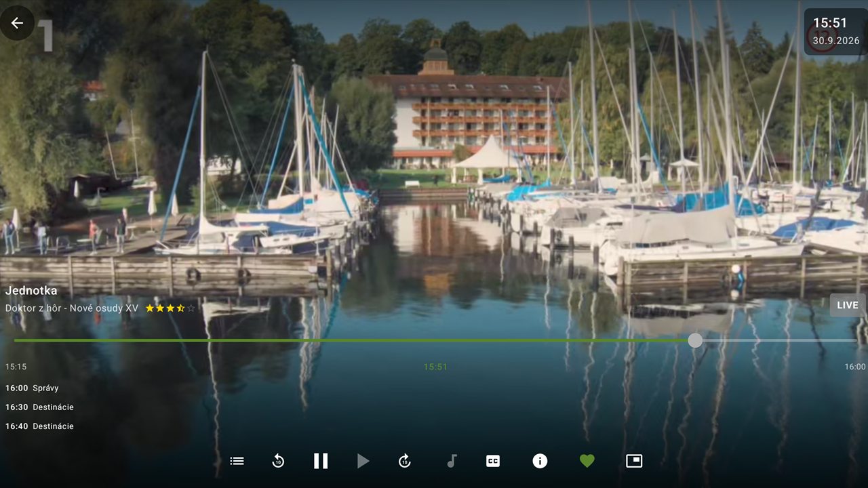
Task: Click the progress bar seek knob
Action: (x=695, y=340)
